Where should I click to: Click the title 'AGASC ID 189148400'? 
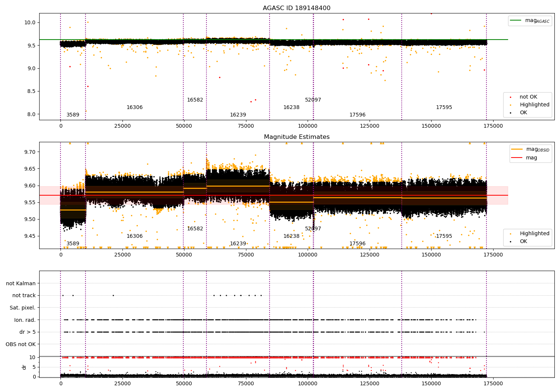click(296, 8)
